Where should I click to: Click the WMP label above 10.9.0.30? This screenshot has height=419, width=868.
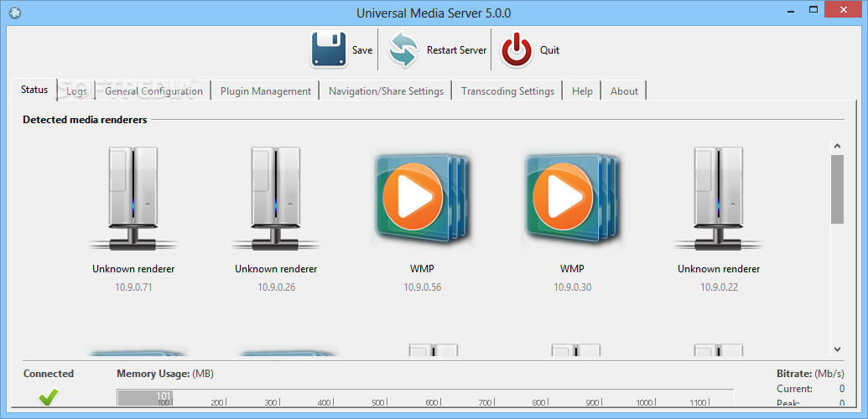(573, 269)
